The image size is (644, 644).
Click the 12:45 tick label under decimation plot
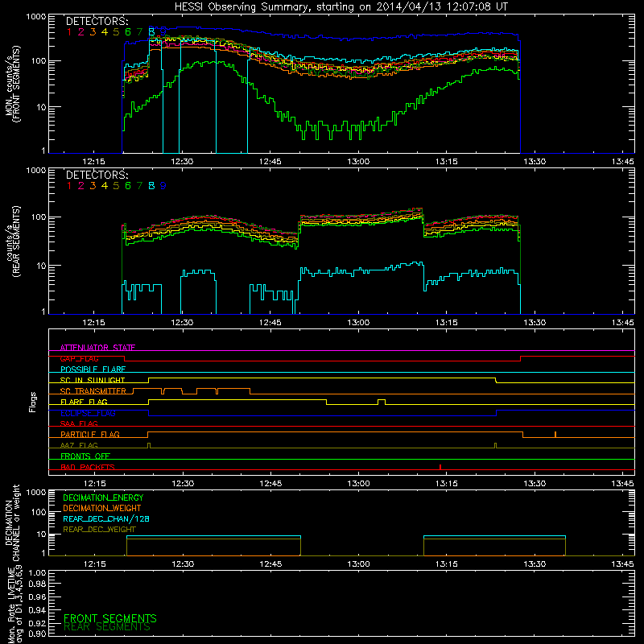click(270, 564)
